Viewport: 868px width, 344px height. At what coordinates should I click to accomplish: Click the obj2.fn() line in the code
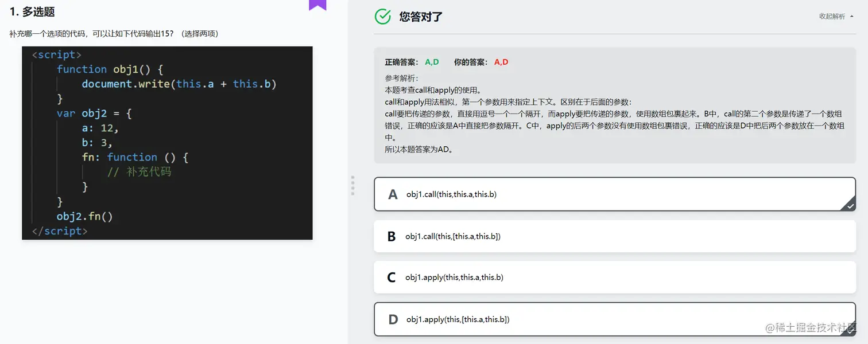pos(84,216)
